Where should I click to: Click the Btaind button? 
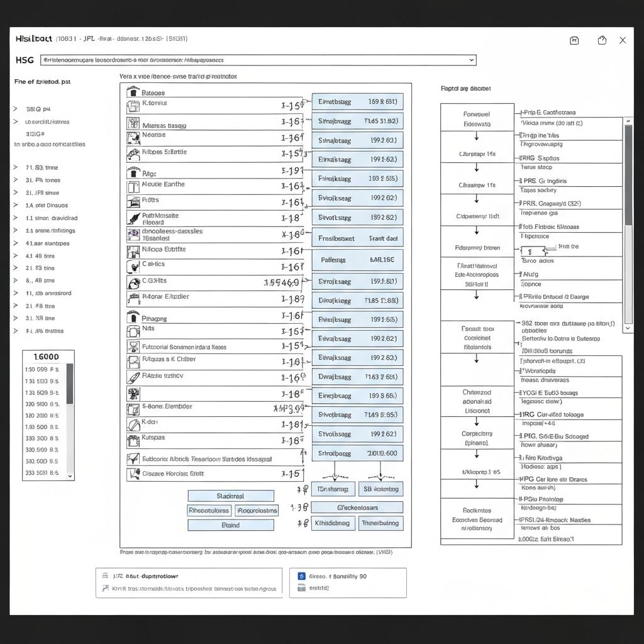tap(230, 525)
